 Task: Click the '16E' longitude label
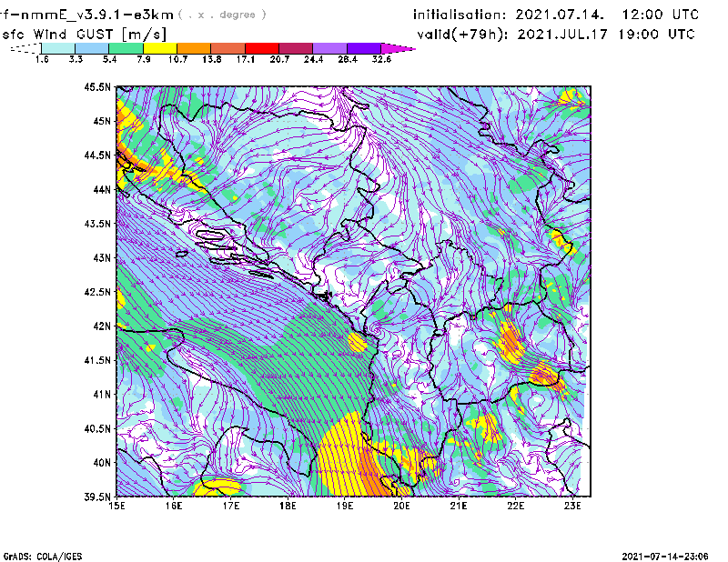point(174,506)
